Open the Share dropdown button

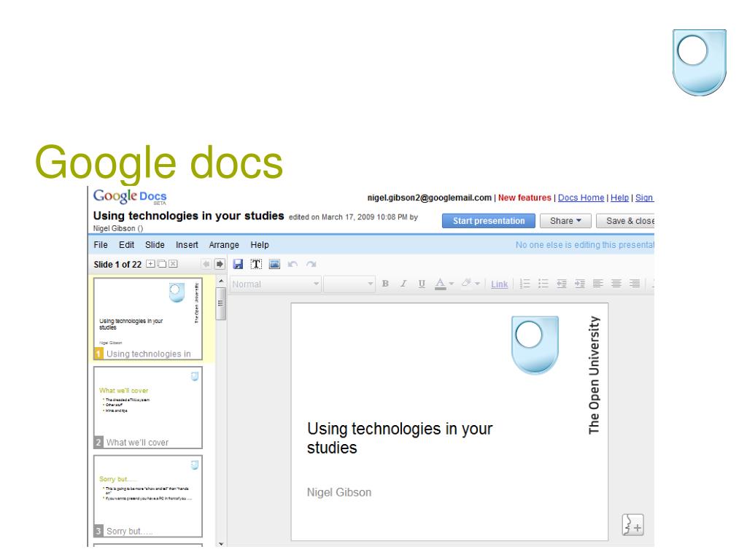tap(565, 221)
